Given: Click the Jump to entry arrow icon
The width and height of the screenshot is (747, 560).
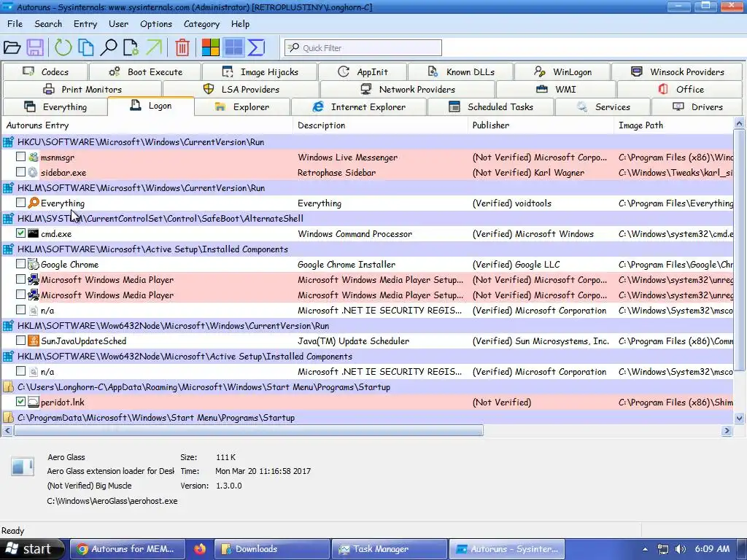Looking at the screenshot, I should (154, 47).
